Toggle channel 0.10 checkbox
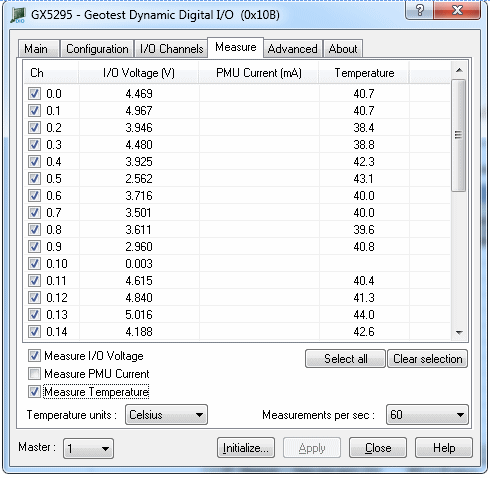Screen dimensions: 490x478 point(34,264)
